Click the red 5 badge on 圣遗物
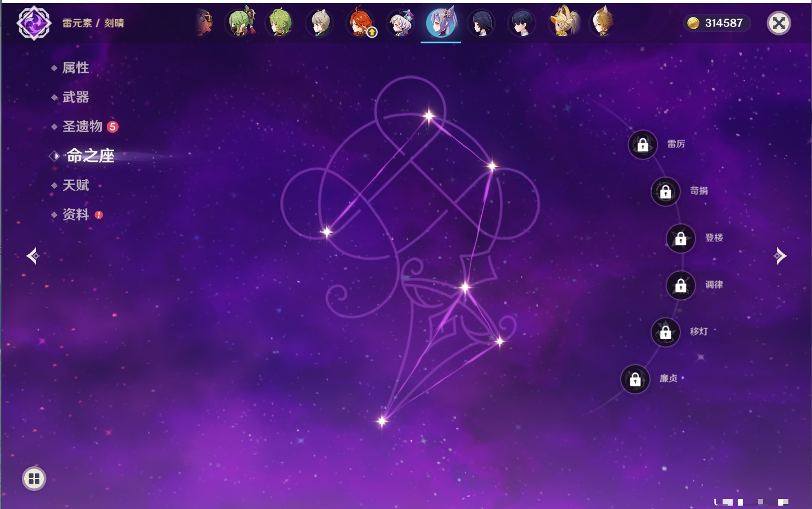The height and width of the screenshot is (509, 812). point(112,127)
